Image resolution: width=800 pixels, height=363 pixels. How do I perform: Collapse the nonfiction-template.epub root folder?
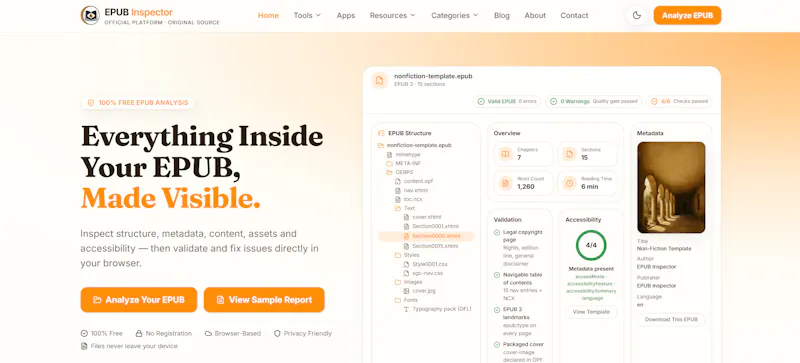pos(381,145)
